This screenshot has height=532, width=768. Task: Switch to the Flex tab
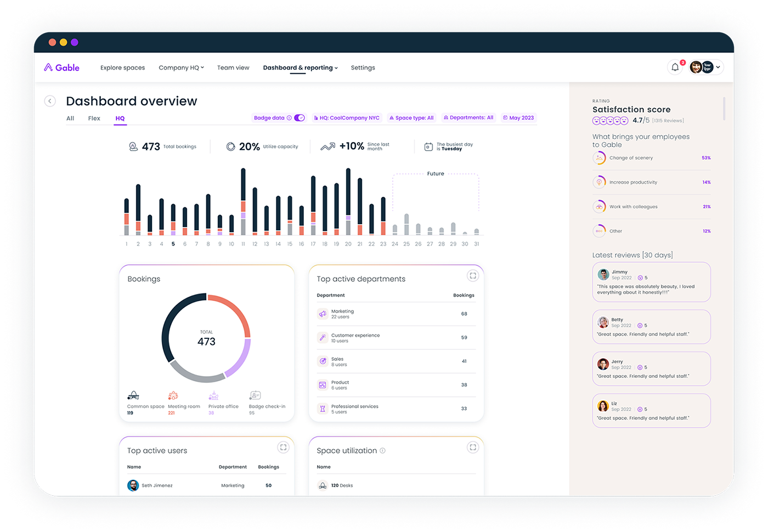94,118
